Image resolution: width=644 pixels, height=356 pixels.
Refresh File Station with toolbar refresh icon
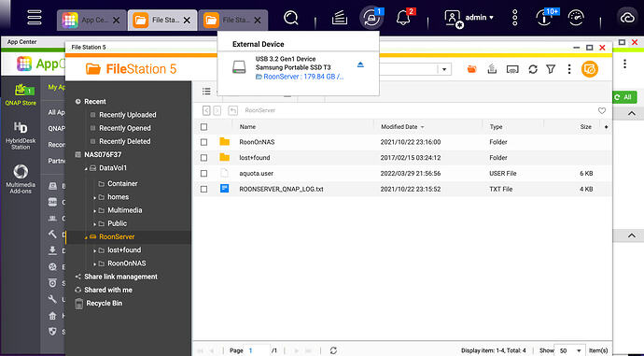click(x=533, y=69)
